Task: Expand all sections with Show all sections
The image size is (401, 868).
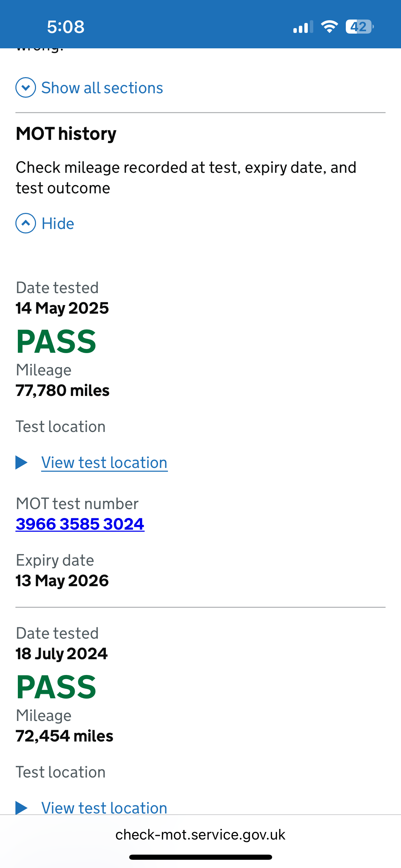Action: (x=102, y=88)
